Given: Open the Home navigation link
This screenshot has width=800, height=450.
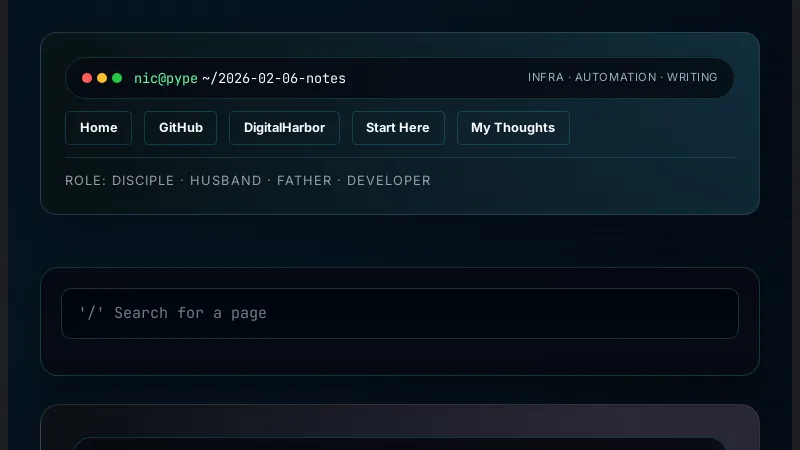Looking at the screenshot, I should 99,128.
